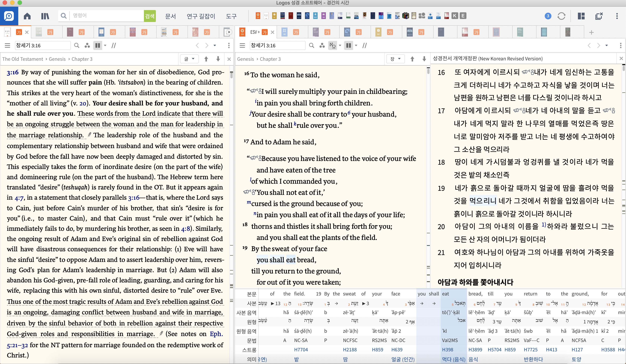This screenshot has width=626, height=364.
Task: Expand the '장' navigation unit dropdown
Action: coord(395,59)
